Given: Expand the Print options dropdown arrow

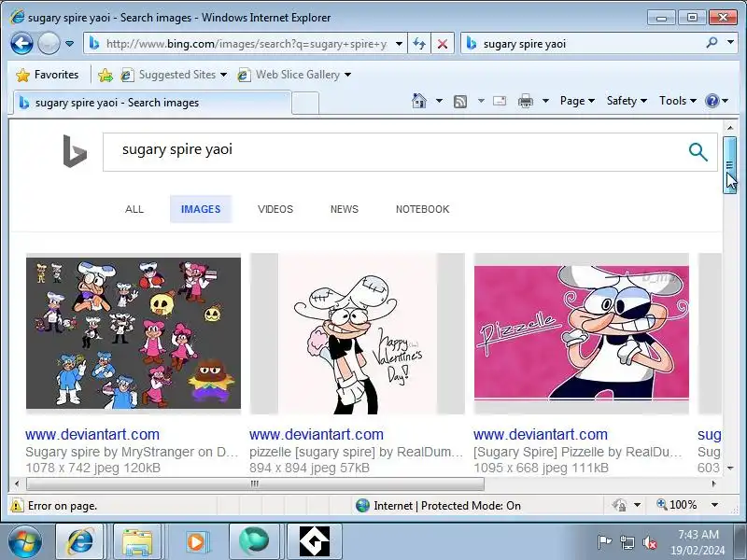Looking at the screenshot, I should click(x=546, y=101).
